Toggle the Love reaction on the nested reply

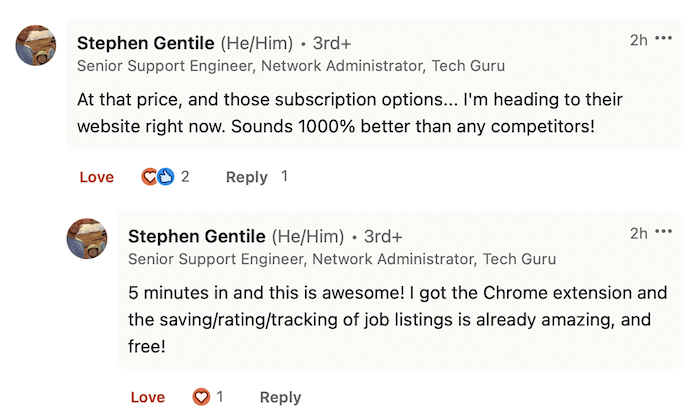click(148, 397)
